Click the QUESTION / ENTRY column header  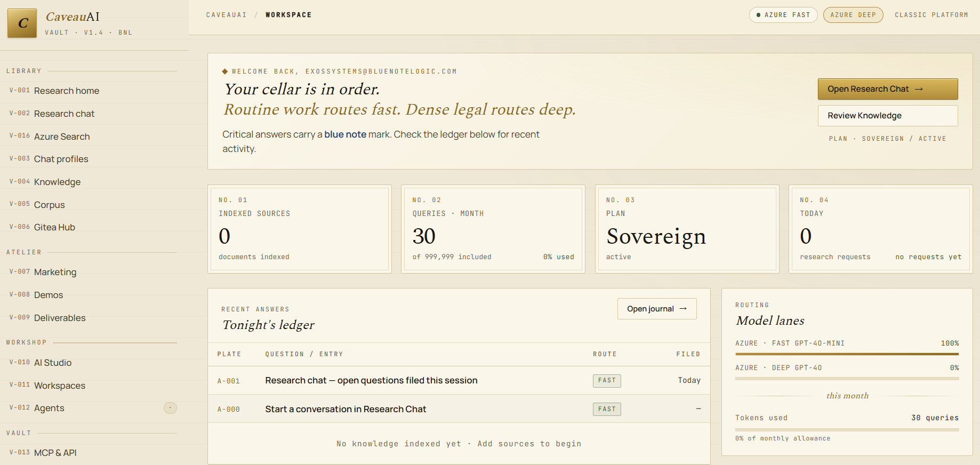click(x=304, y=354)
